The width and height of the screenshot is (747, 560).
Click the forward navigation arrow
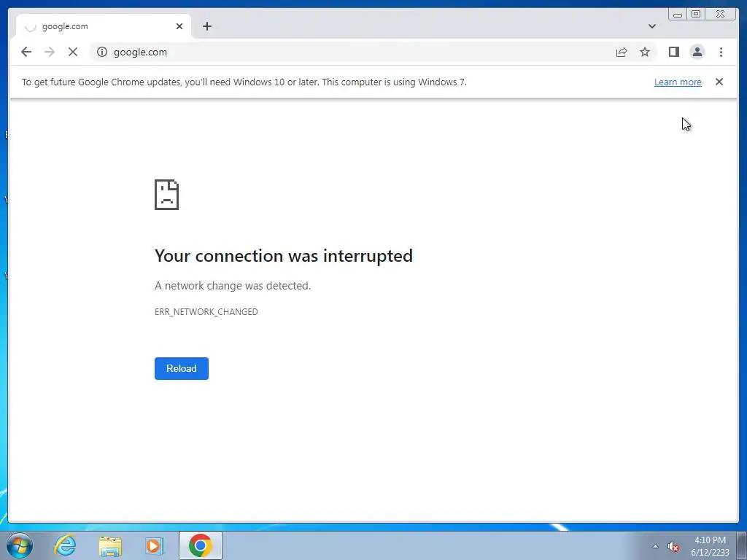pyautogui.click(x=50, y=52)
